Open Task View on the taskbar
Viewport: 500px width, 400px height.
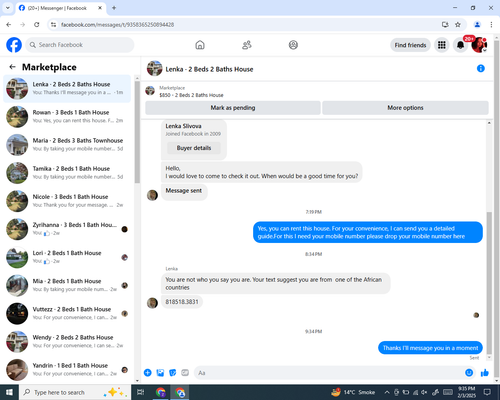(x=140, y=392)
